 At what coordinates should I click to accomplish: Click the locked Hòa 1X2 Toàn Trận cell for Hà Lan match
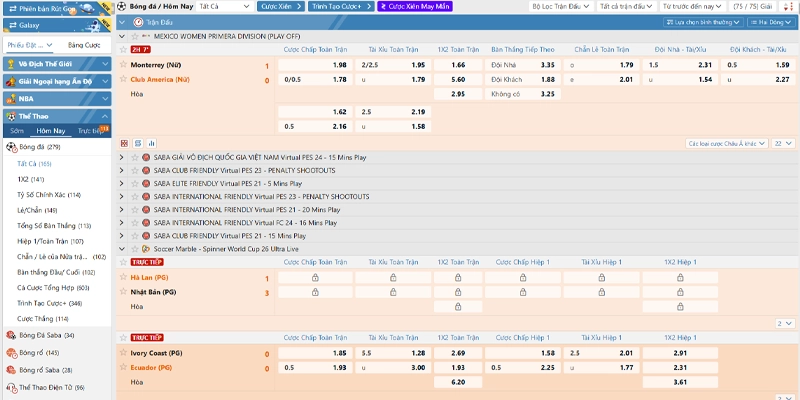(458, 307)
